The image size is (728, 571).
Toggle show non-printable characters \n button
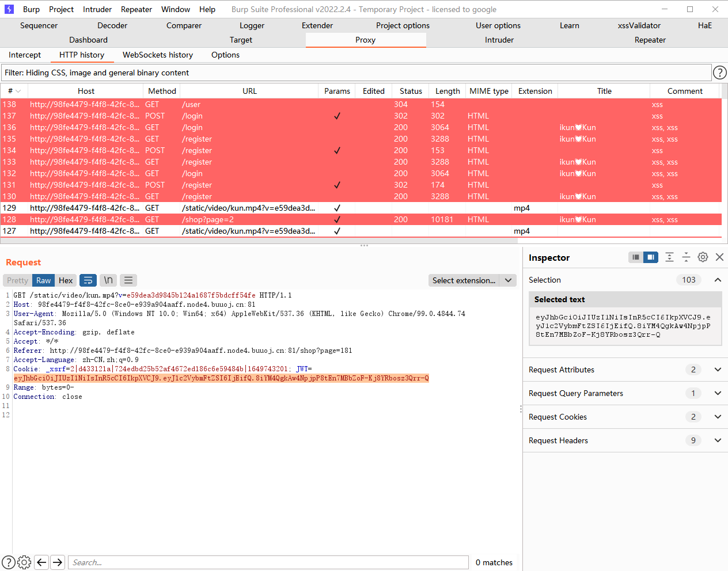coord(108,280)
